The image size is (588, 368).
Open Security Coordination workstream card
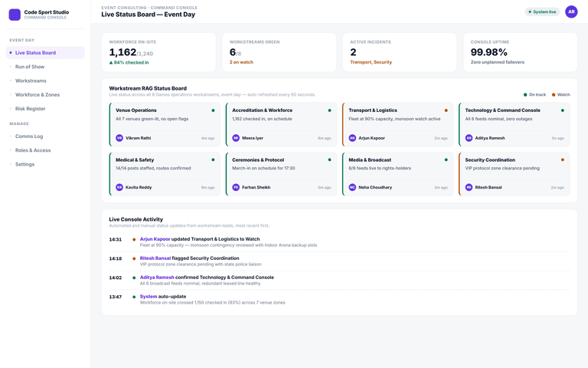pos(514,174)
